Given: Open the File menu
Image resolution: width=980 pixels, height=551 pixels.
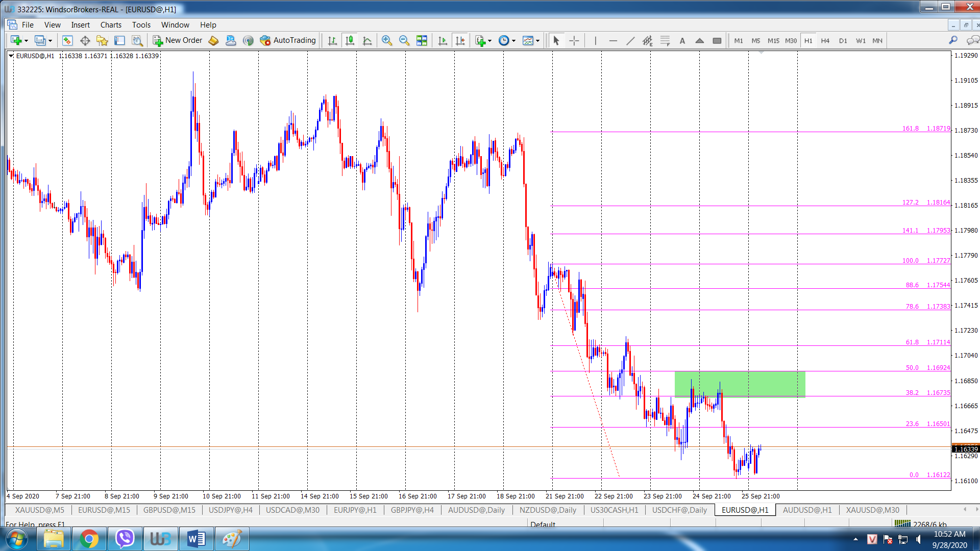Looking at the screenshot, I should tap(28, 24).
